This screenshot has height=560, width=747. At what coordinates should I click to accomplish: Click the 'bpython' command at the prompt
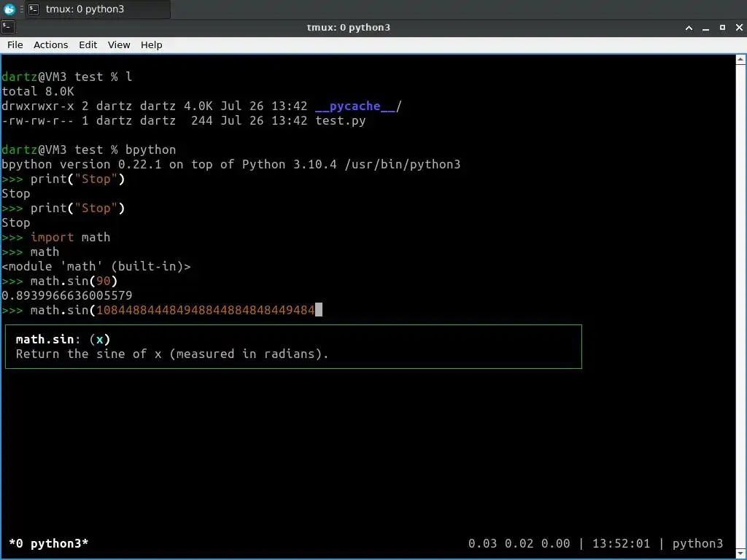tap(150, 149)
